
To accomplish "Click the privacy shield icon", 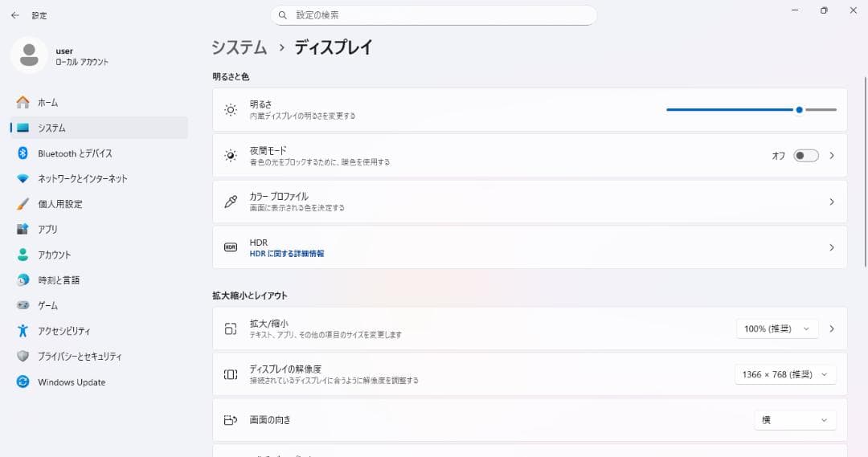I will click(x=23, y=357).
